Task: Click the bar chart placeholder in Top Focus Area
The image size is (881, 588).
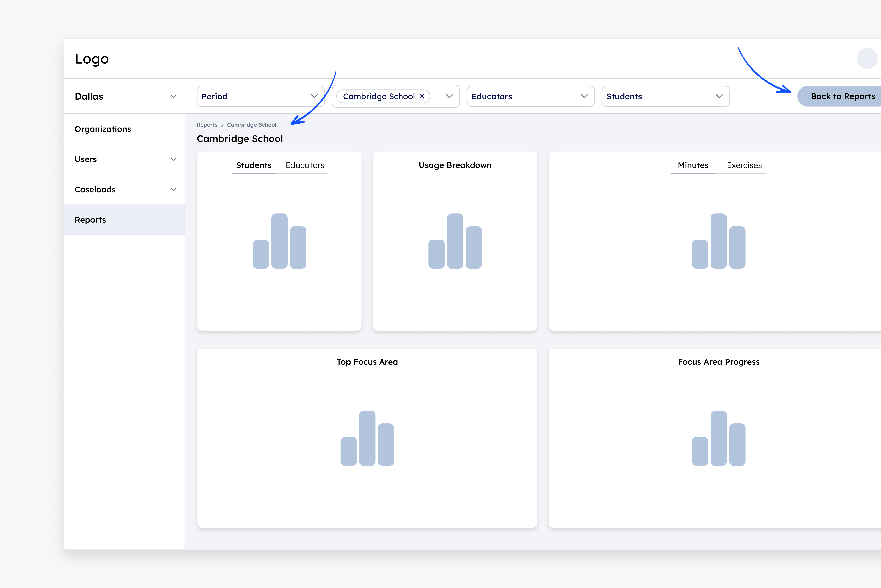Action: (x=367, y=438)
